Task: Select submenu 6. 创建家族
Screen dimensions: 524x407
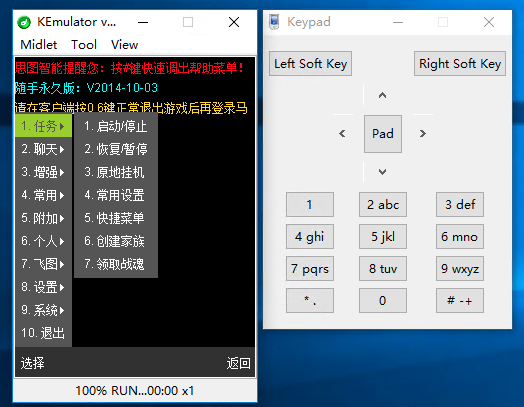Action: point(116,241)
